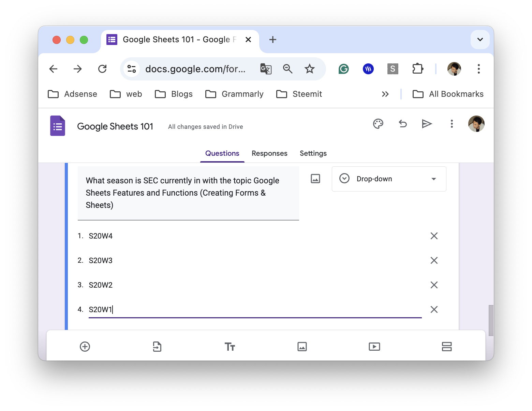Open the Chrome three-dot menu
Viewport: 532px width, 411px height.
pyautogui.click(x=479, y=69)
